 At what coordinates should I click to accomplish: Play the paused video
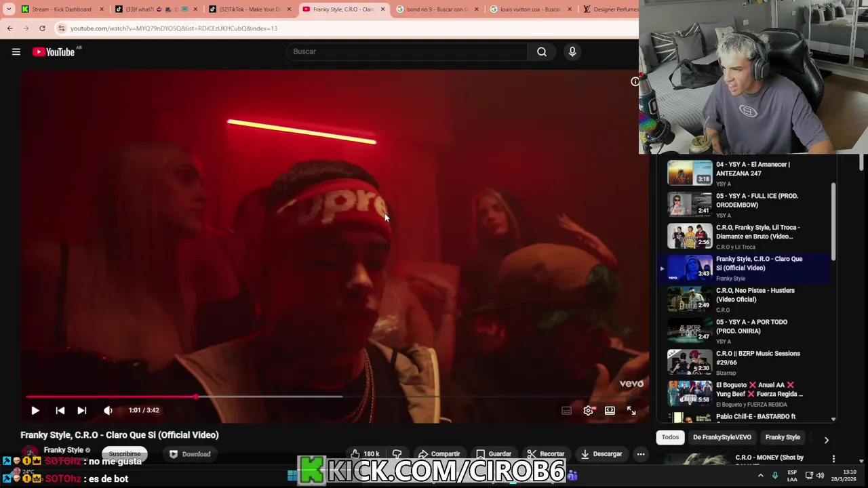35,410
